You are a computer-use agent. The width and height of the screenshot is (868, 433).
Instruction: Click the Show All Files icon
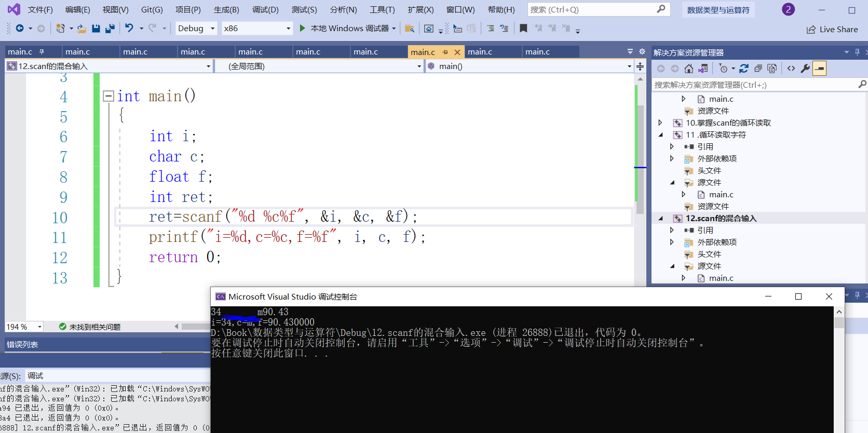(x=772, y=69)
